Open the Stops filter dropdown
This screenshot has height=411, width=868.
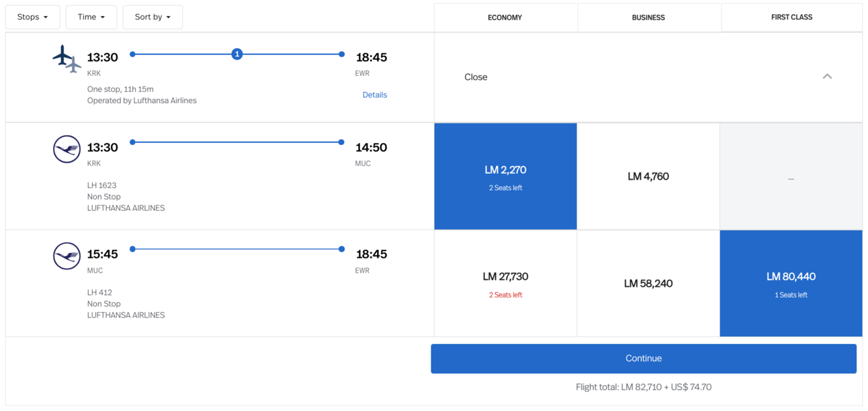32,17
